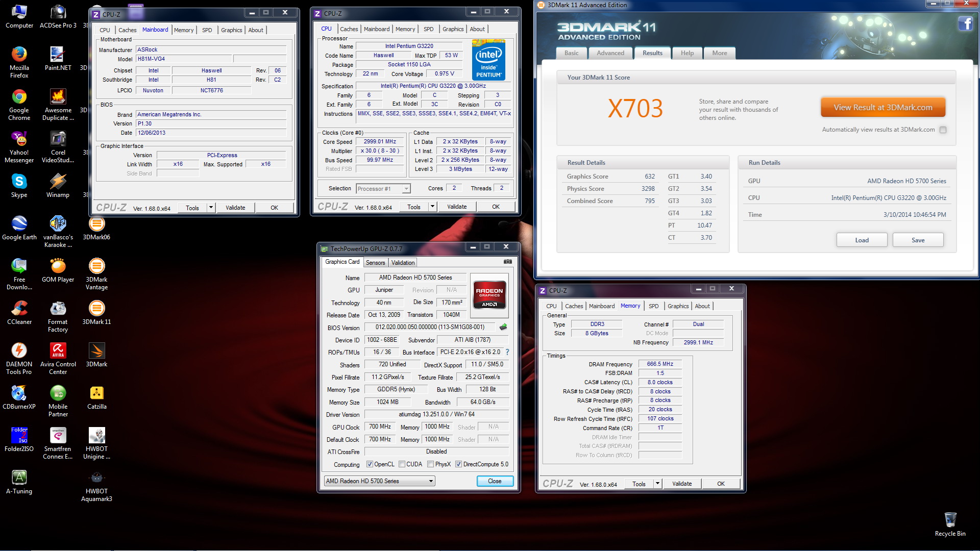Viewport: 980px width, 551px height.
Task: Switch to the Advanced tab in 3DMark 11
Action: (610, 53)
